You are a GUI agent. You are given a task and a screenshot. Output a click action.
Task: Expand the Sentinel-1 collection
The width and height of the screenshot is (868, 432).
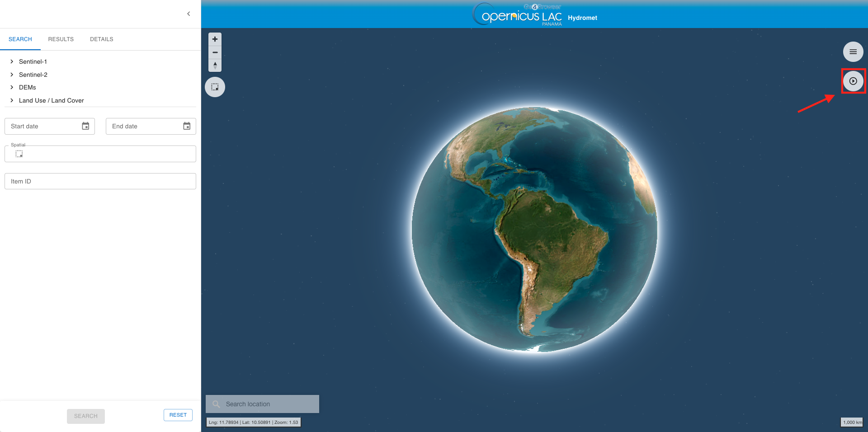tap(12, 61)
